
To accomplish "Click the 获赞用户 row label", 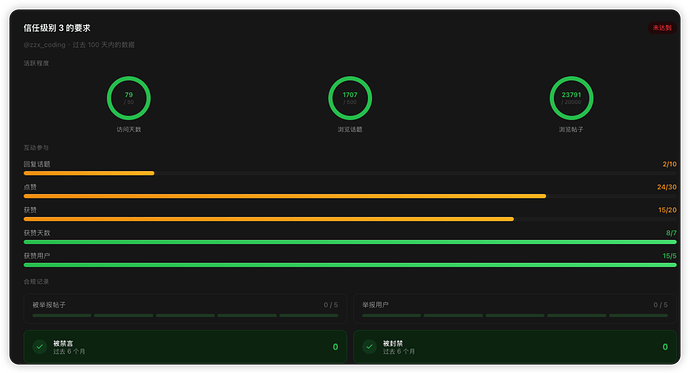I will click(x=37, y=256).
